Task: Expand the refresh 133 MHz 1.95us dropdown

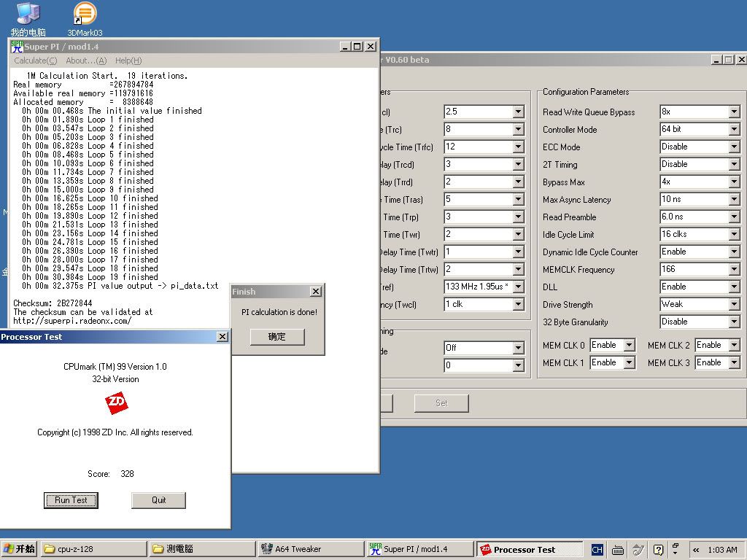Action: [519, 287]
